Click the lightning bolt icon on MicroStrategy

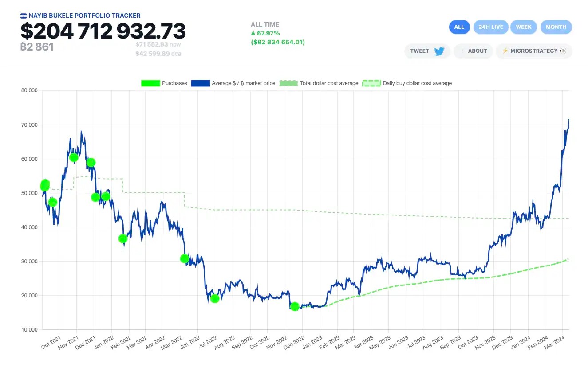tap(505, 51)
